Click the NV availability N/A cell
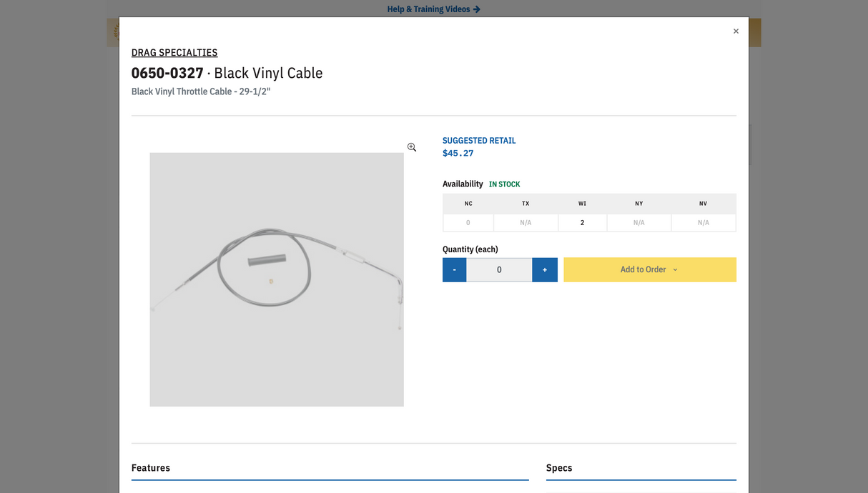The image size is (868, 493). tap(704, 223)
